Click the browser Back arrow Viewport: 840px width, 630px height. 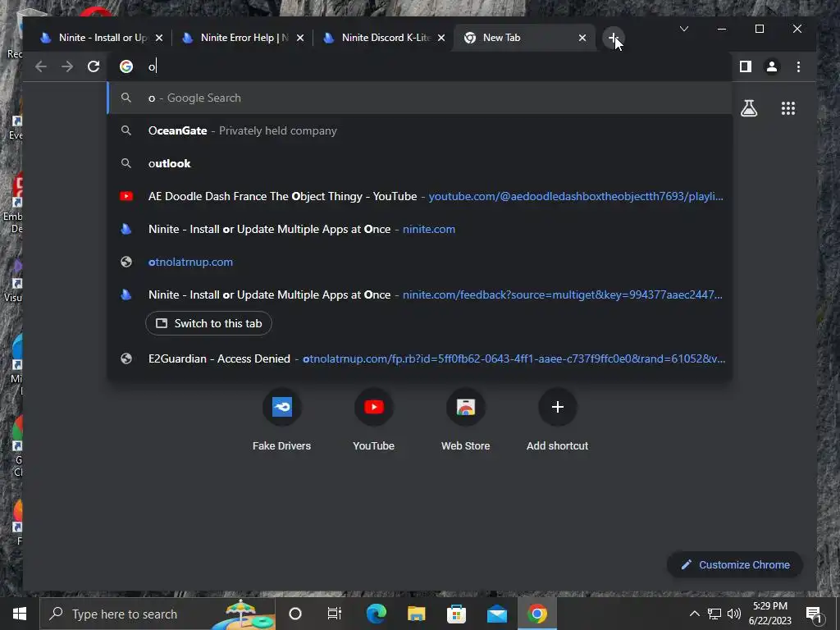pos(41,66)
